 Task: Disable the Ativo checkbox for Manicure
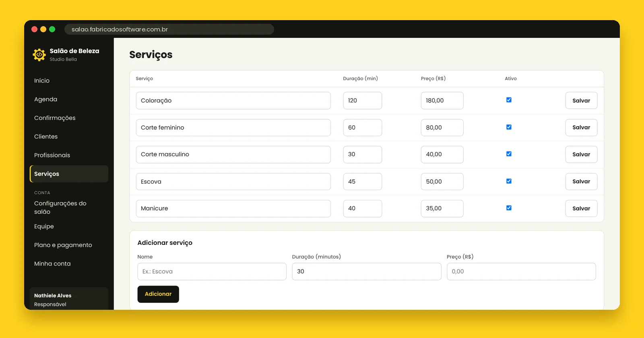(509, 208)
